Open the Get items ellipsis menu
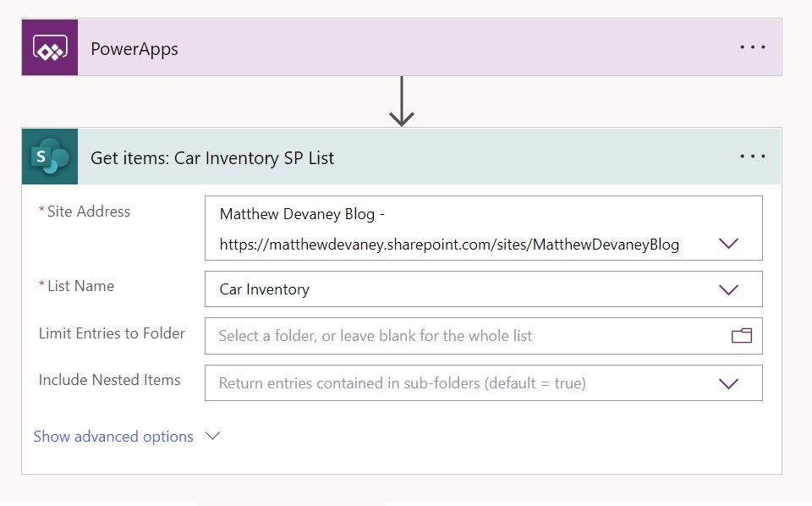This screenshot has height=506, width=812. (x=753, y=156)
